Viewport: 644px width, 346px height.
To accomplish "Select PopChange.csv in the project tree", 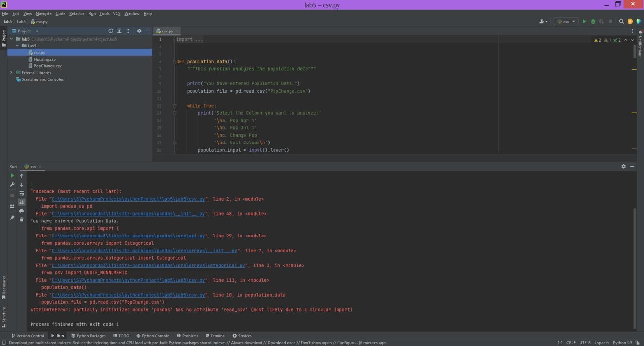I will [48, 66].
